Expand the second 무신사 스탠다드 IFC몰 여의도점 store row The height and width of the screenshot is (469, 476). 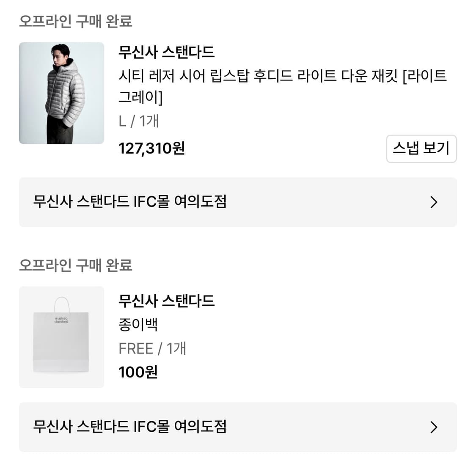coord(237,428)
